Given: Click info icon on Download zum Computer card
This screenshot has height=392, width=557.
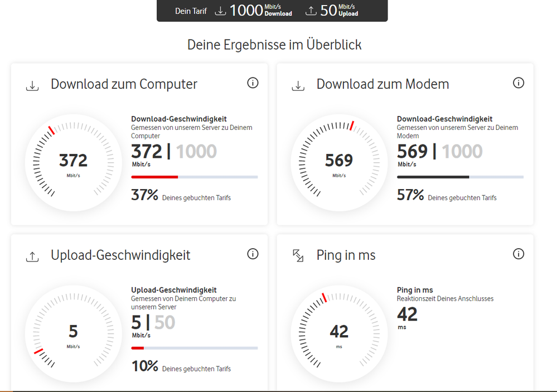Looking at the screenshot, I should tap(253, 83).
